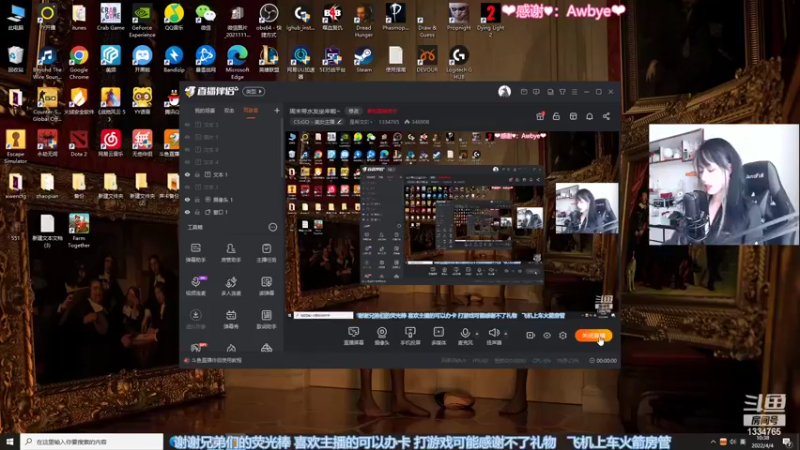Click the mode switch pill beside the logo

[254, 91]
